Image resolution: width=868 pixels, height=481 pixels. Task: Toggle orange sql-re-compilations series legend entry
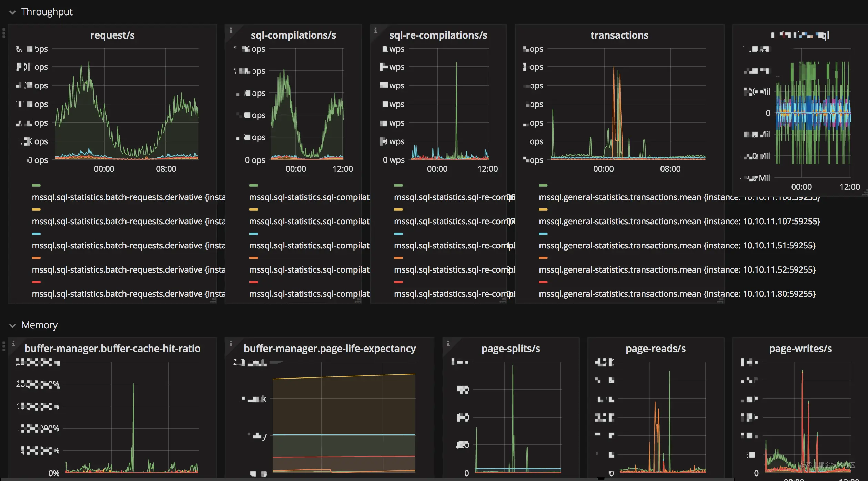pos(454,269)
